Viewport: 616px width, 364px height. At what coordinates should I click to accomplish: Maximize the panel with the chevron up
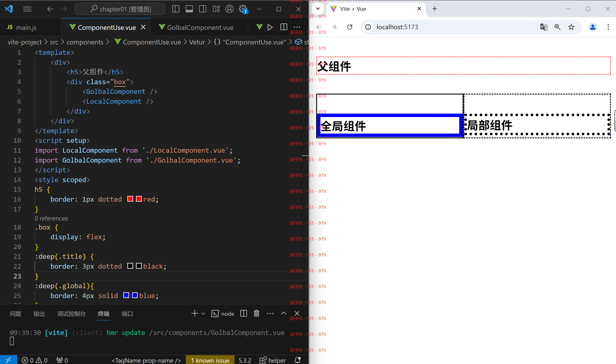point(284,313)
